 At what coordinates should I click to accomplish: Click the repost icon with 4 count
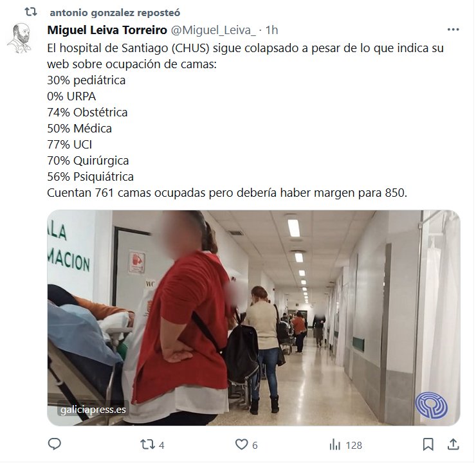147,445
